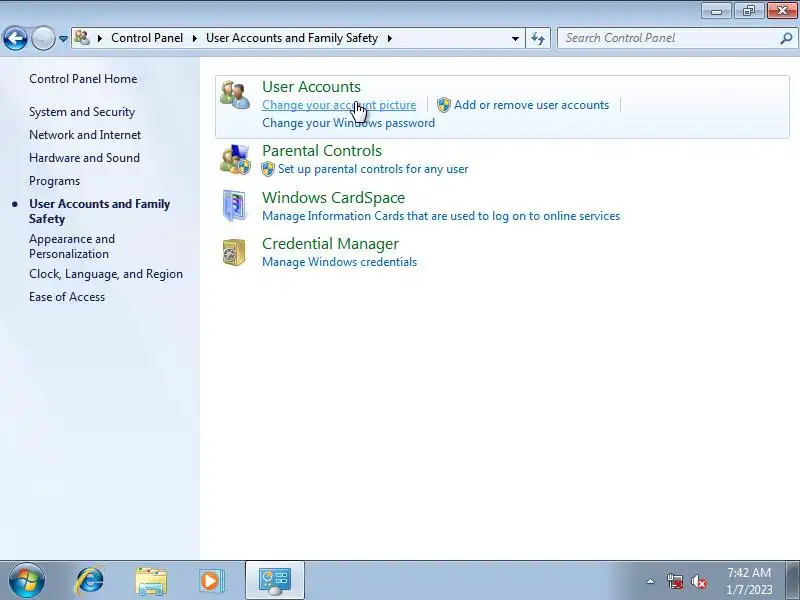
Task: Open System and Security category
Action: [x=82, y=112]
